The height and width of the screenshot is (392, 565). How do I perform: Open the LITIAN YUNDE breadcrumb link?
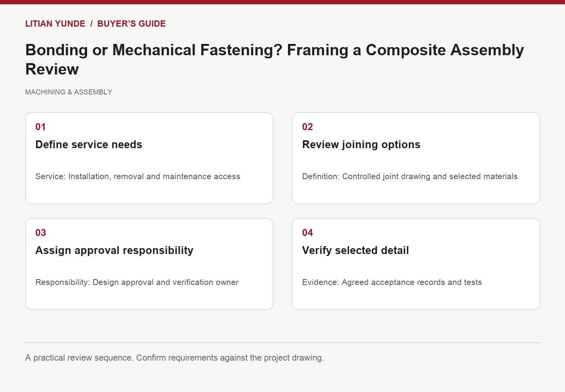(55, 24)
